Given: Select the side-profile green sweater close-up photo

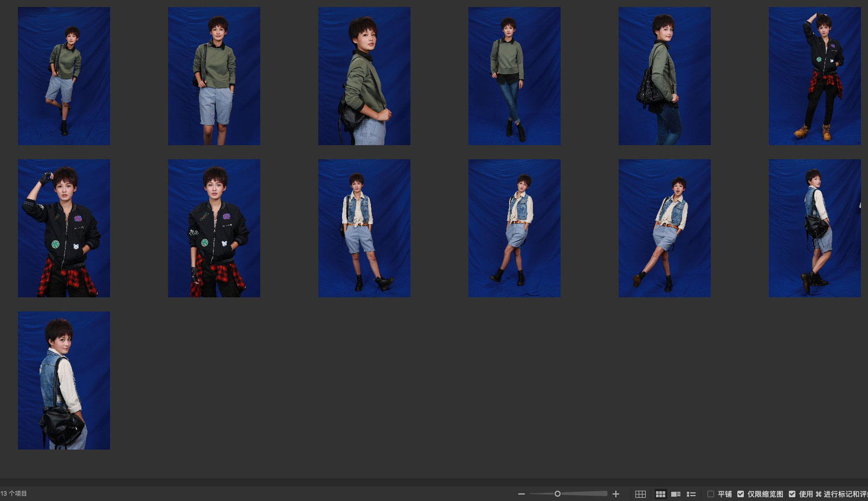Looking at the screenshot, I should [364, 76].
